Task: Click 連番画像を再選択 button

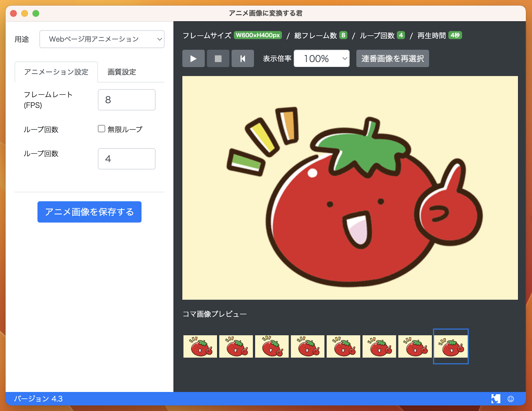Action: (392, 59)
